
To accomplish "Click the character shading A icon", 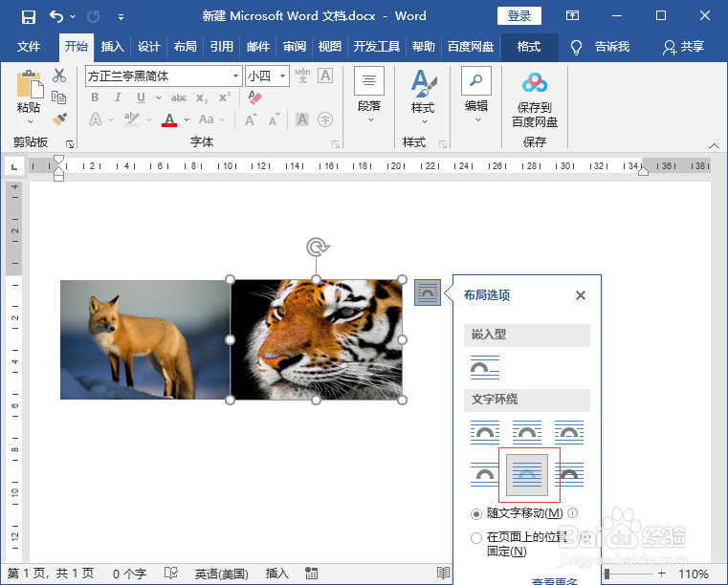I will coord(302,119).
